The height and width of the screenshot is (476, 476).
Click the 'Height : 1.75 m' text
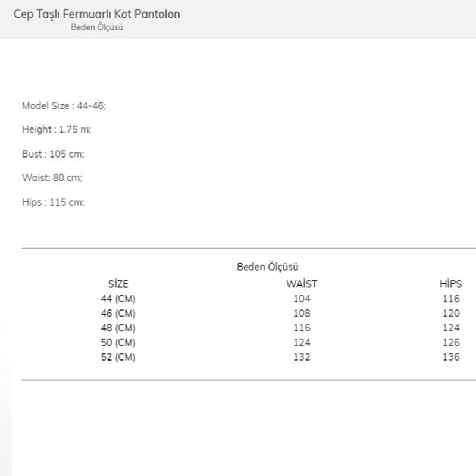[x=57, y=130]
